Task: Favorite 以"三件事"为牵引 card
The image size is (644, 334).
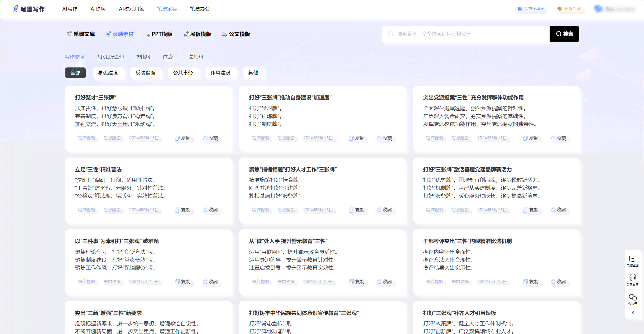Action: pos(210,282)
